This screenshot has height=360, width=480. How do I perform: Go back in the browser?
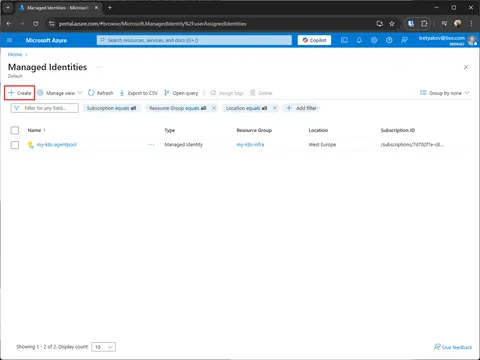[9, 24]
